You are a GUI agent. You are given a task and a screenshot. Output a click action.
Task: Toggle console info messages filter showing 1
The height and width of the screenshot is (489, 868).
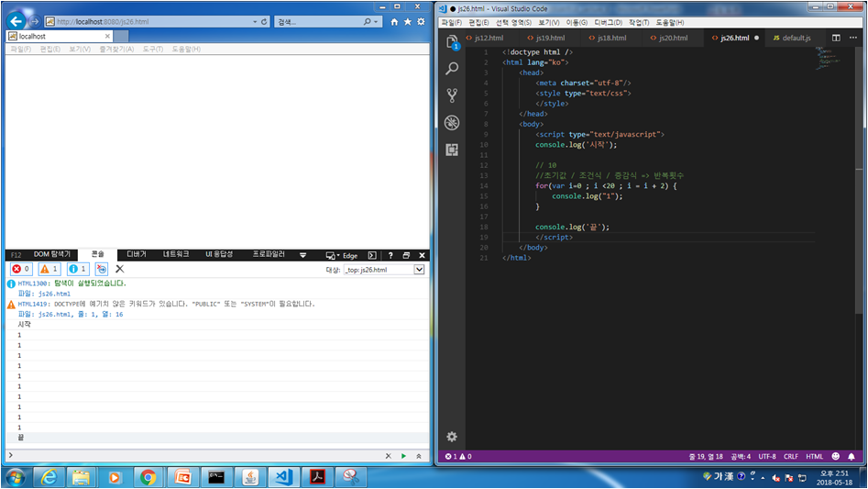coord(78,269)
